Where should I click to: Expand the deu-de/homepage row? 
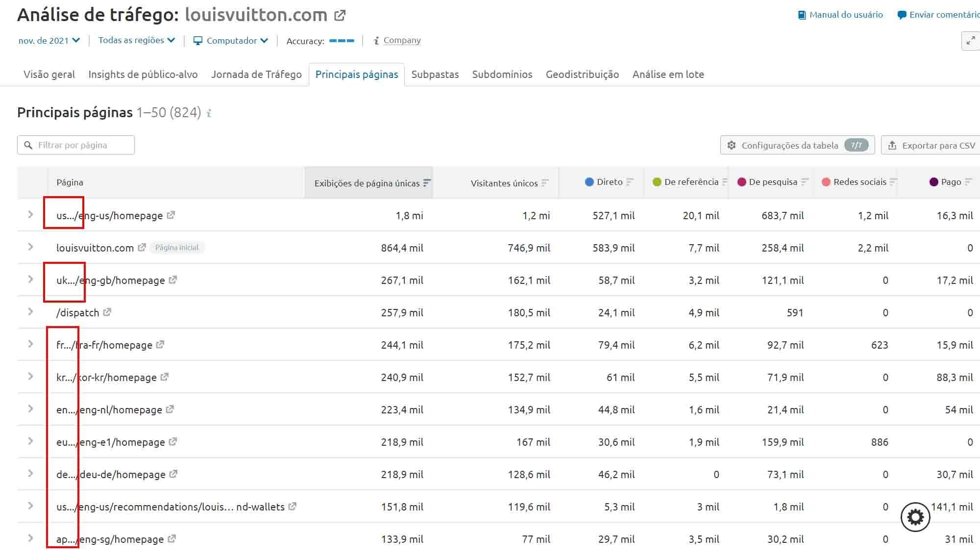point(30,473)
